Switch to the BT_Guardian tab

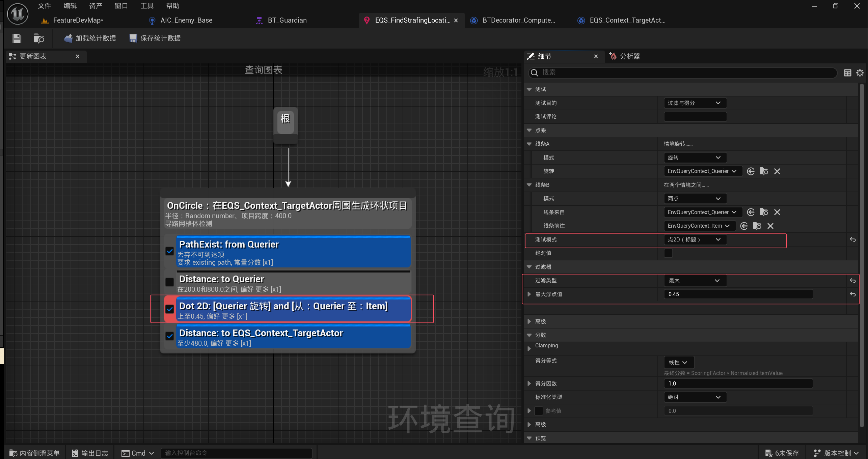point(287,20)
